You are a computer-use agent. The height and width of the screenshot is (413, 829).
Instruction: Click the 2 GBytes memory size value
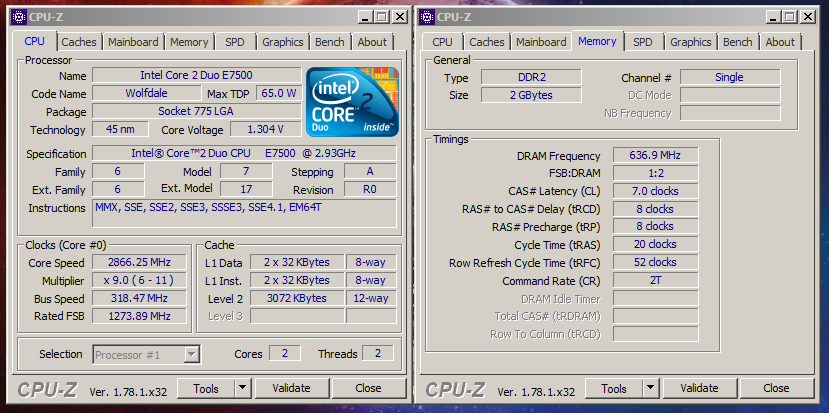click(531, 95)
